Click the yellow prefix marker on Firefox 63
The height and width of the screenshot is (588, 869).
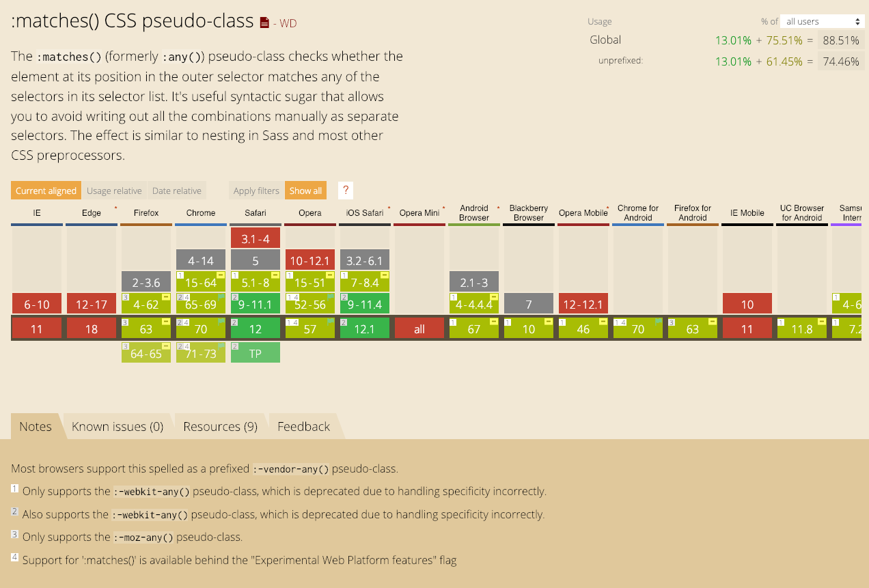tap(166, 322)
